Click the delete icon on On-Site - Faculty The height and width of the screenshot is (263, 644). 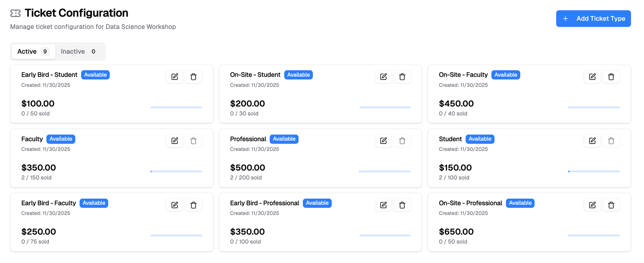click(x=611, y=76)
